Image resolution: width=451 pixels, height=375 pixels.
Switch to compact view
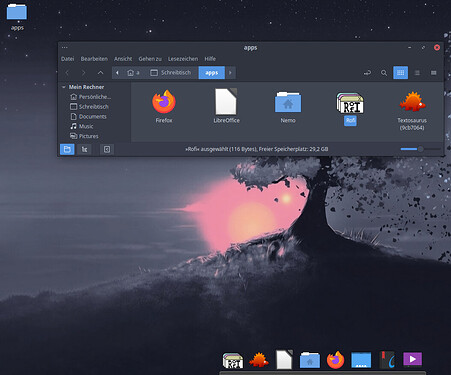coord(433,73)
